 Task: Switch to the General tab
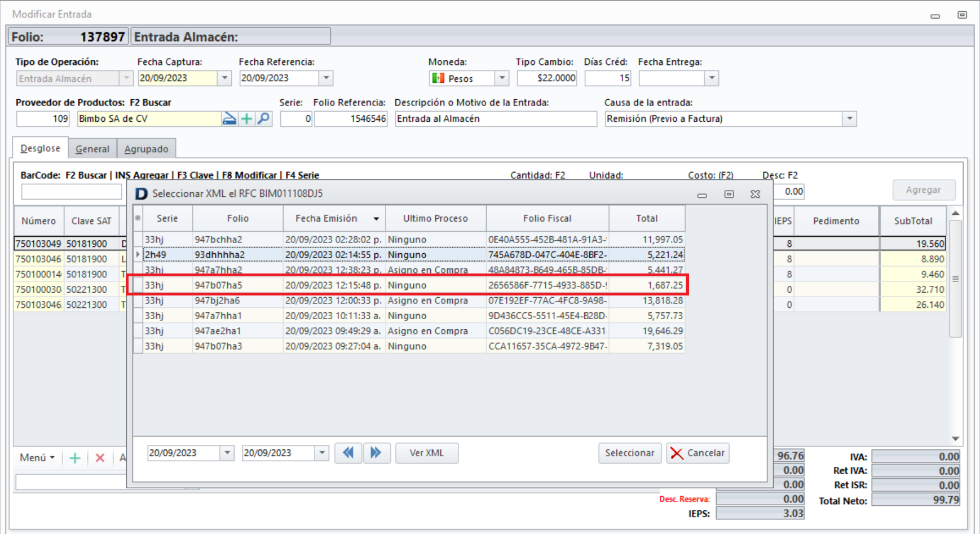click(x=92, y=149)
